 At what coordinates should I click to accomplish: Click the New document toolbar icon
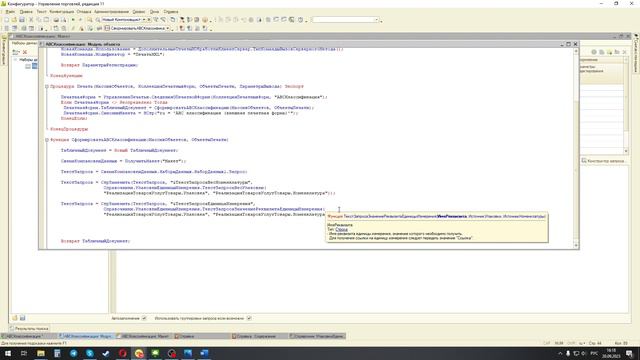click(7, 20)
